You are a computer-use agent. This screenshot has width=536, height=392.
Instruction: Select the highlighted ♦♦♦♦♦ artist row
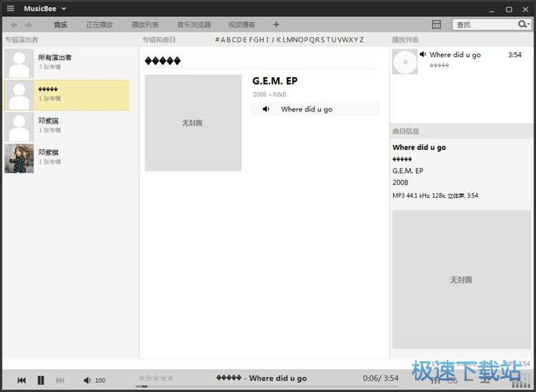pyautogui.click(x=66, y=95)
